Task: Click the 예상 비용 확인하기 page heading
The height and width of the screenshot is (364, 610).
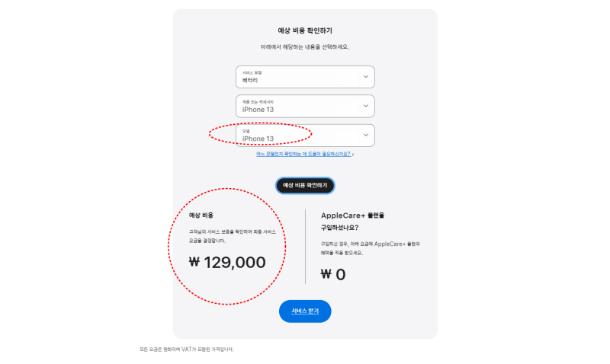Action: 305,30
